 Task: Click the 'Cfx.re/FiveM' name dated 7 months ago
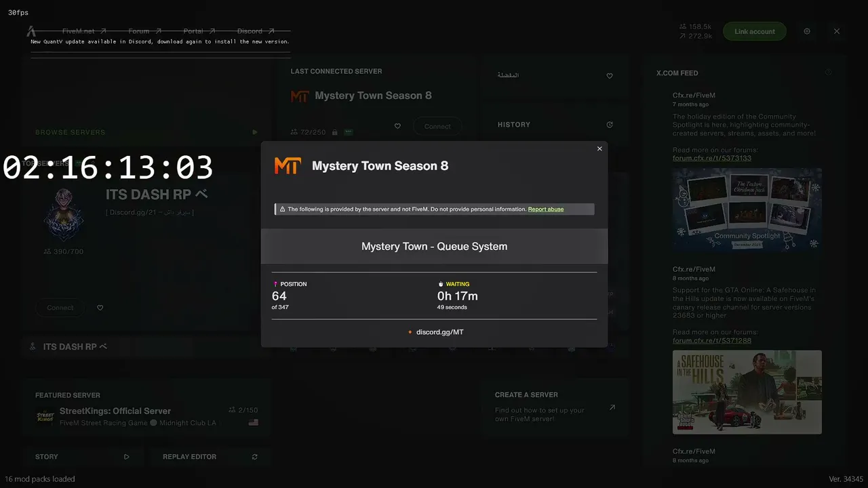[694, 96]
